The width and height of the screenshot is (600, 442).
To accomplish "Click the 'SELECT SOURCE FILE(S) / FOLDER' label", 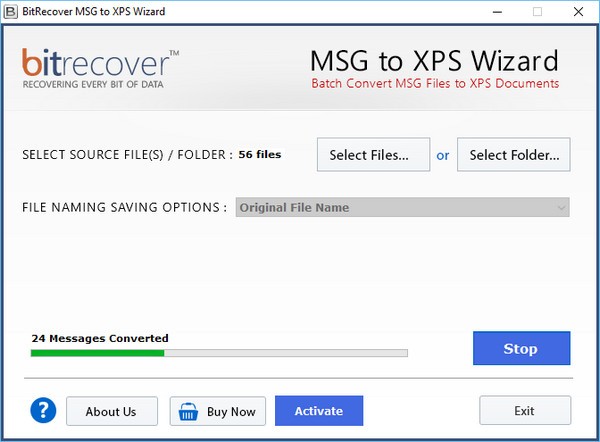I will click(127, 155).
